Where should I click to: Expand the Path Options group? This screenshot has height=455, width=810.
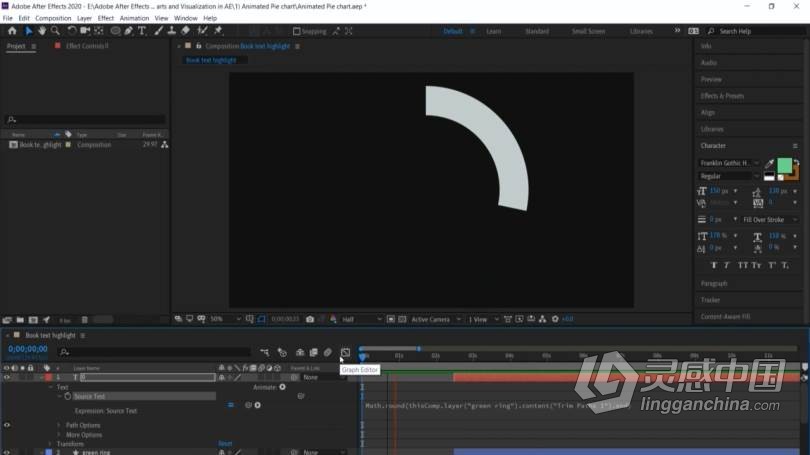tap(58, 425)
